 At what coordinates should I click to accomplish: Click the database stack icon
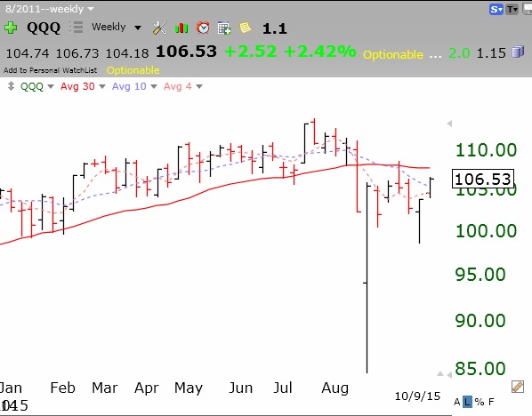[x=518, y=52]
